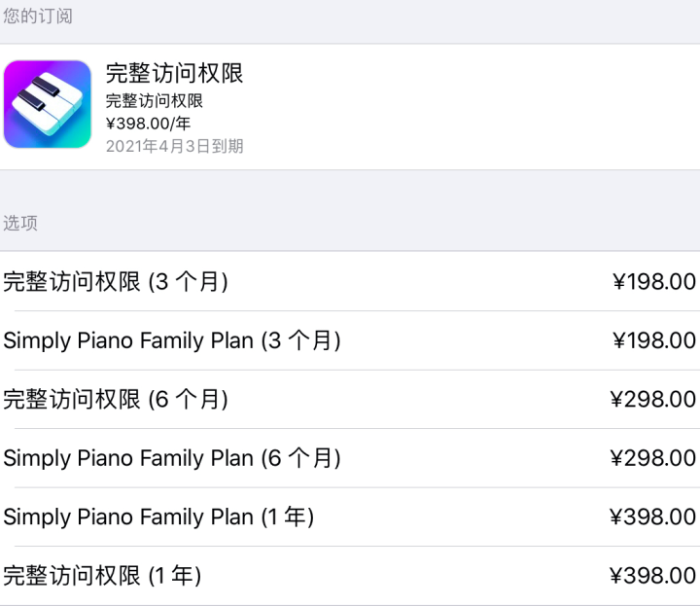Tap the Simply Piano app icon

click(x=48, y=104)
